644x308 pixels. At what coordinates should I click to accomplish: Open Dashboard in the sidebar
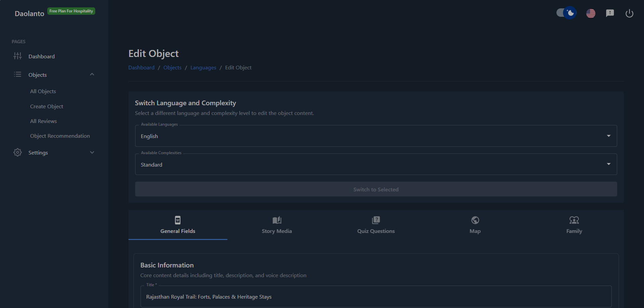(x=54, y=56)
